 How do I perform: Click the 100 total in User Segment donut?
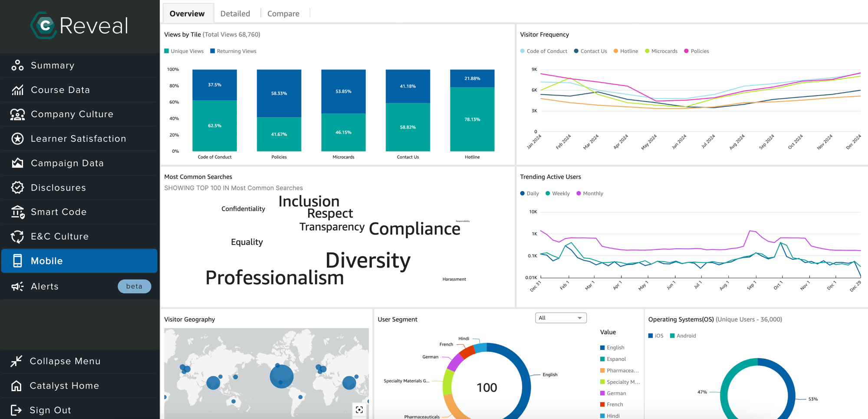tap(487, 388)
